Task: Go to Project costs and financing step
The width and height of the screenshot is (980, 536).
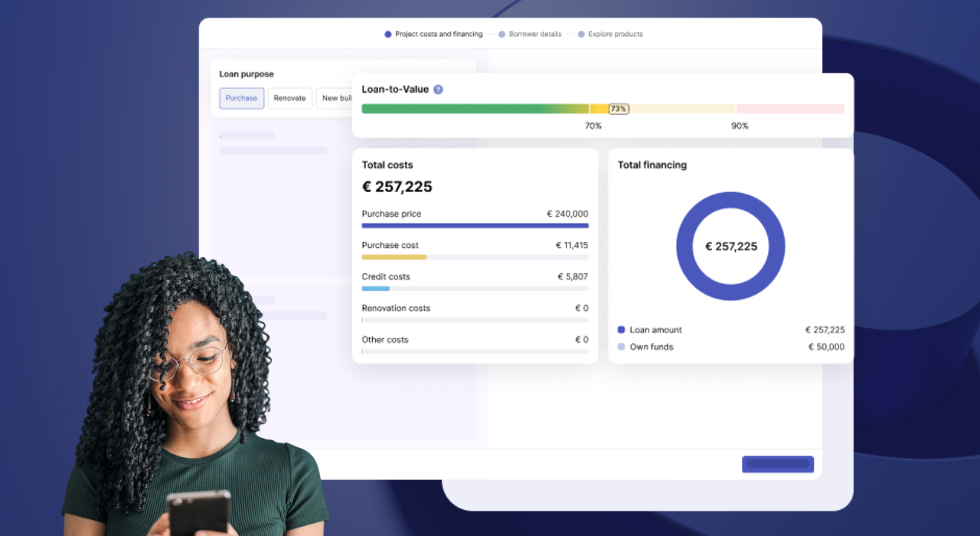Action: (433, 34)
